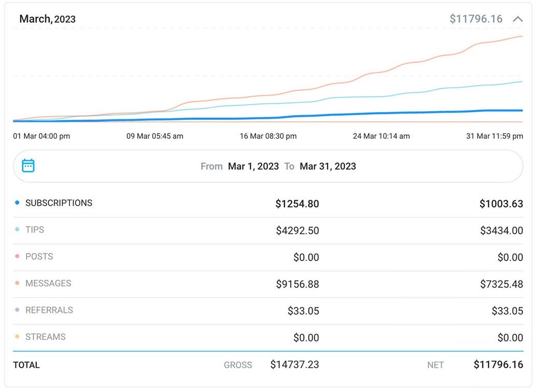Click the net total $11796.16 at bottom

[499, 364]
